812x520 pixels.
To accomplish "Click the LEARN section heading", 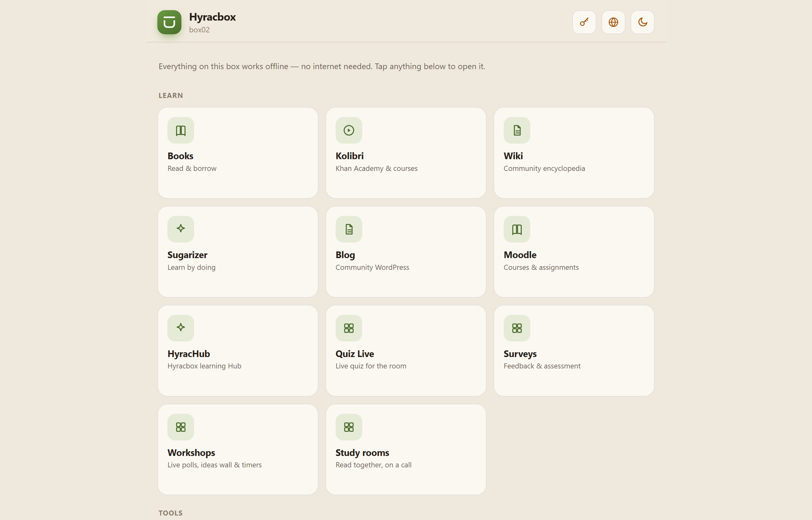I will coord(171,95).
